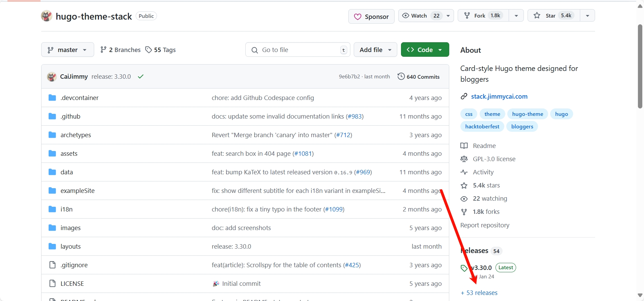Click the data folder icon
644x301 pixels.
pos(52,172)
